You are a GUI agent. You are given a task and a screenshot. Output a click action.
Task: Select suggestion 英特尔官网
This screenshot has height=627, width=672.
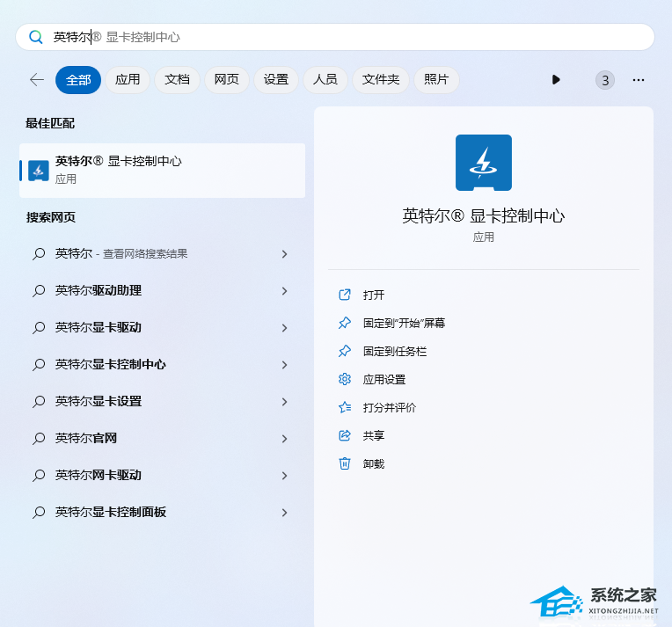pos(163,439)
